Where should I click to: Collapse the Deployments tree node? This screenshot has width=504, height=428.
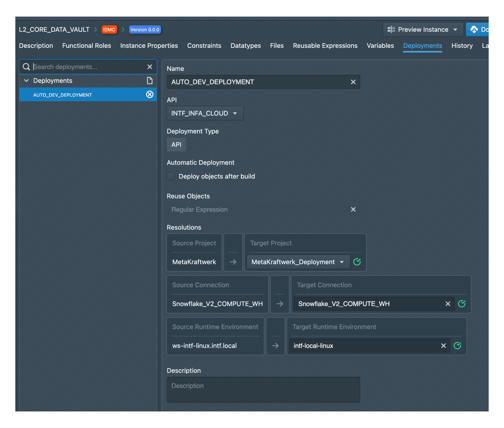[27, 81]
